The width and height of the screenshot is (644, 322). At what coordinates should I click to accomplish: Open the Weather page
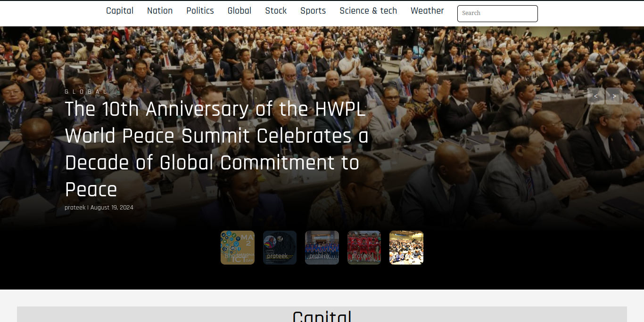(x=427, y=11)
